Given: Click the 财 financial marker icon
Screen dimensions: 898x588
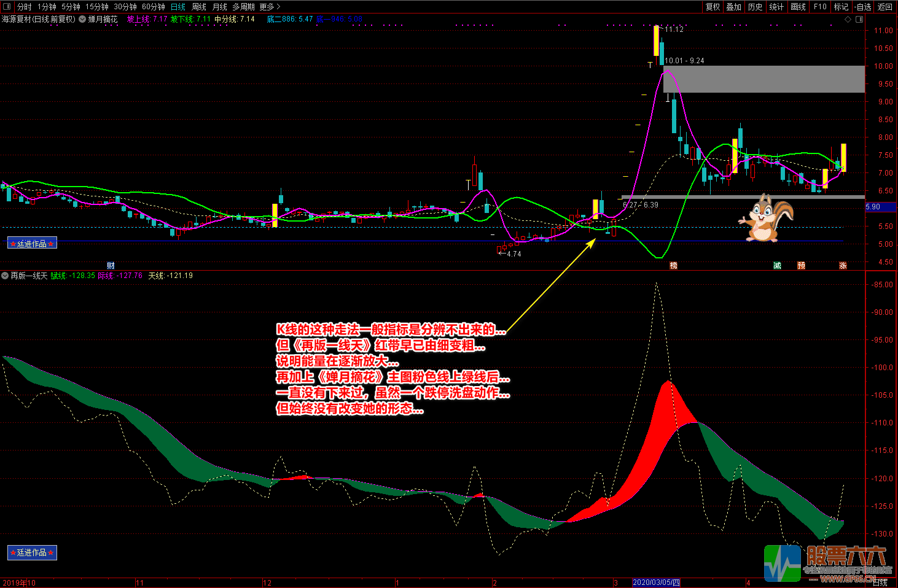Looking at the screenshot, I should 111,266.
